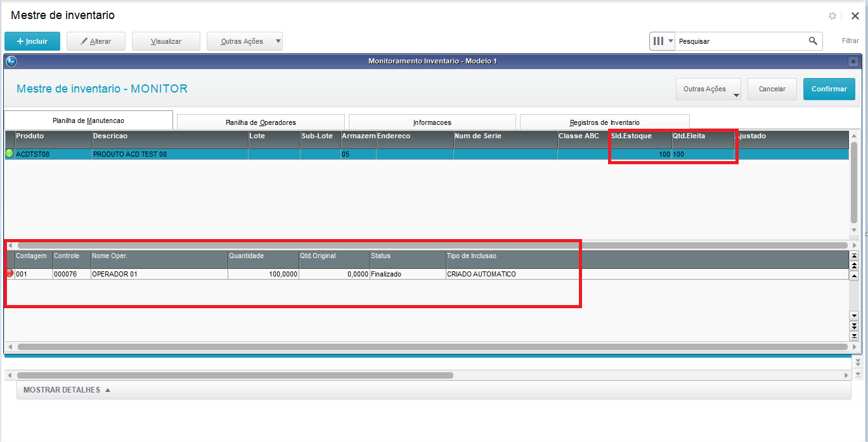The height and width of the screenshot is (442, 868).
Task: Open the search column selector dropdown arrow
Action: (x=670, y=41)
